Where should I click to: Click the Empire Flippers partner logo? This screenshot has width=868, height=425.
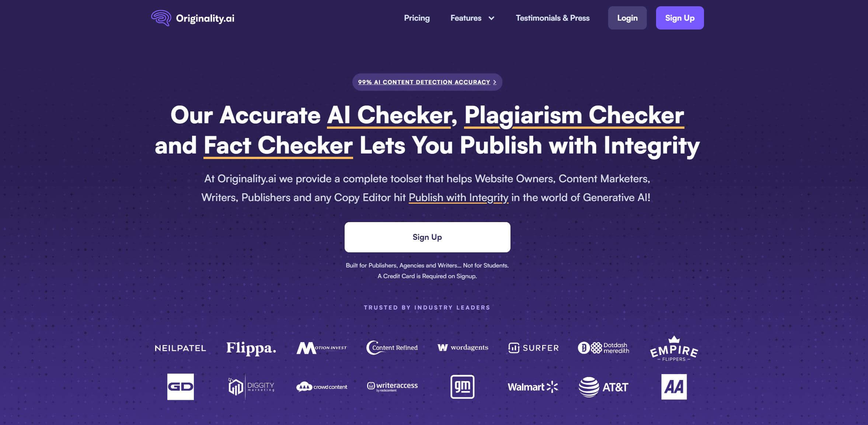674,348
